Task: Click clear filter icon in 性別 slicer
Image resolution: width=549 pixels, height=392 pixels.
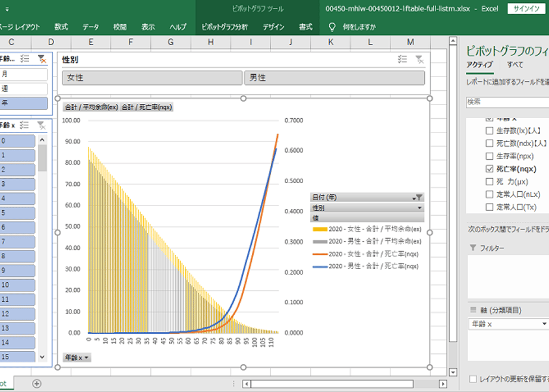Action: (419, 59)
